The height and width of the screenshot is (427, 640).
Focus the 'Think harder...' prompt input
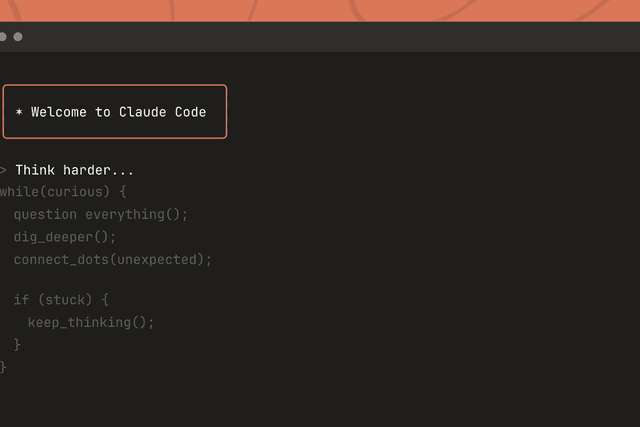(x=74, y=171)
